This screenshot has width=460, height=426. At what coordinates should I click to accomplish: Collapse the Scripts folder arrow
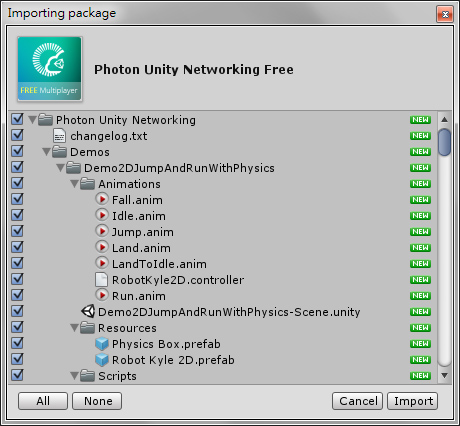click(x=74, y=376)
